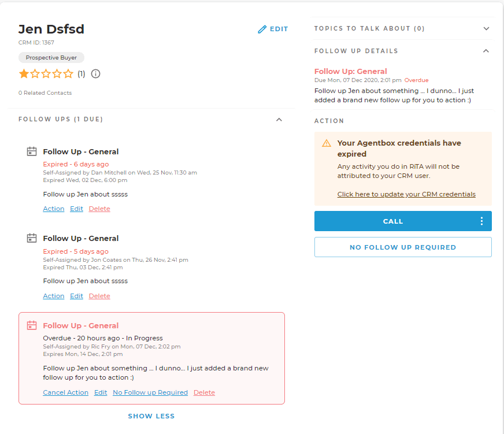Collapse the Follow Ups list chevron

point(279,120)
